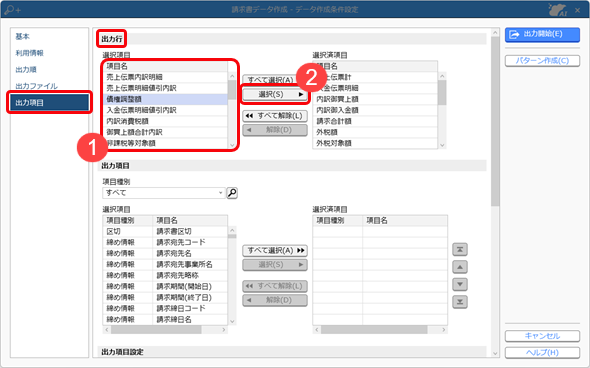Screen dimensions: 590x368
Task: Click 解除(D) in the 出力項目 section
Action: (275, 300)
